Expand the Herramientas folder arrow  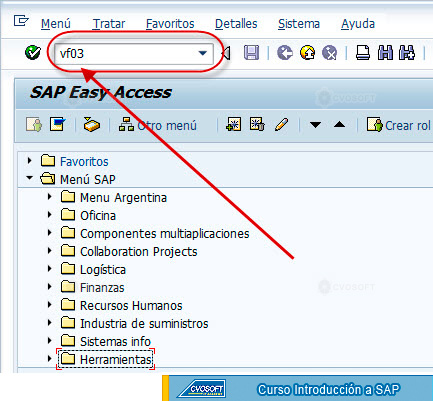tap(50, 359)
